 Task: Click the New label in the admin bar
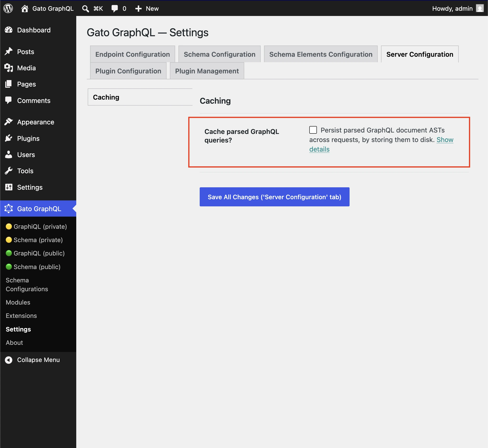[152, 9]
